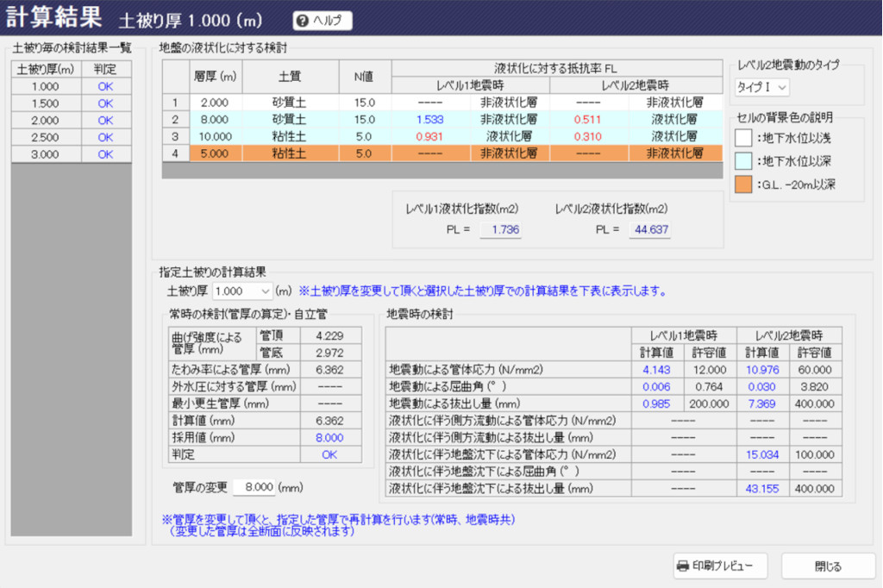Image resolution: width=883 pixels, height=588 pixels.
Task: Click the light blue 地下水位以深 color swatch
Action: coord(743,161)
